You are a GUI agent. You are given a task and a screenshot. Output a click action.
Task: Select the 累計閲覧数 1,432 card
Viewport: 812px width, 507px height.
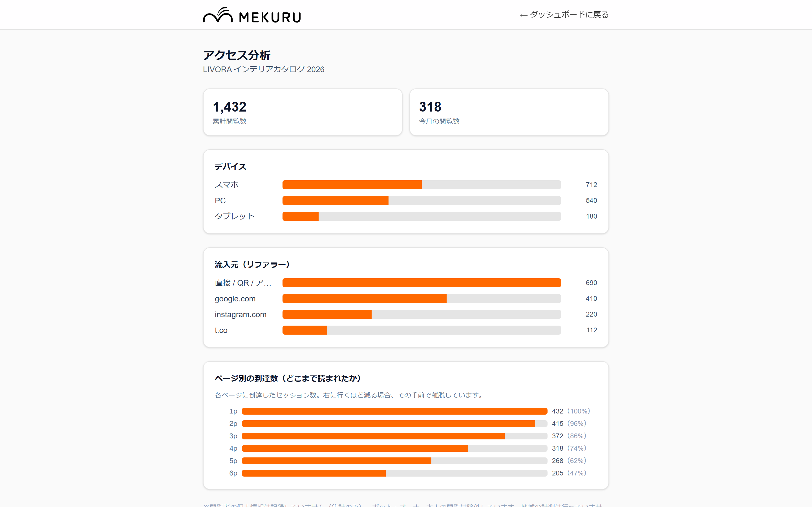tap(303, 112)
